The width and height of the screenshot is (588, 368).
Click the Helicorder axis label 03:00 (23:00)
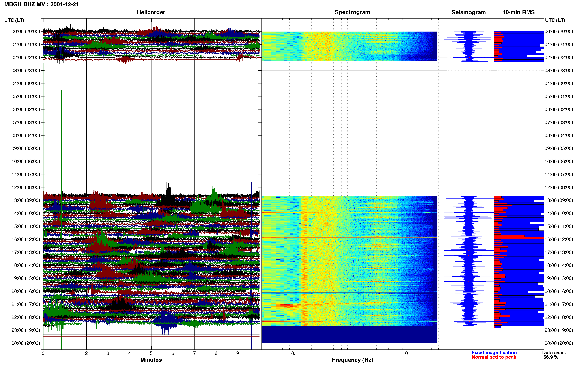pos(26,71)
